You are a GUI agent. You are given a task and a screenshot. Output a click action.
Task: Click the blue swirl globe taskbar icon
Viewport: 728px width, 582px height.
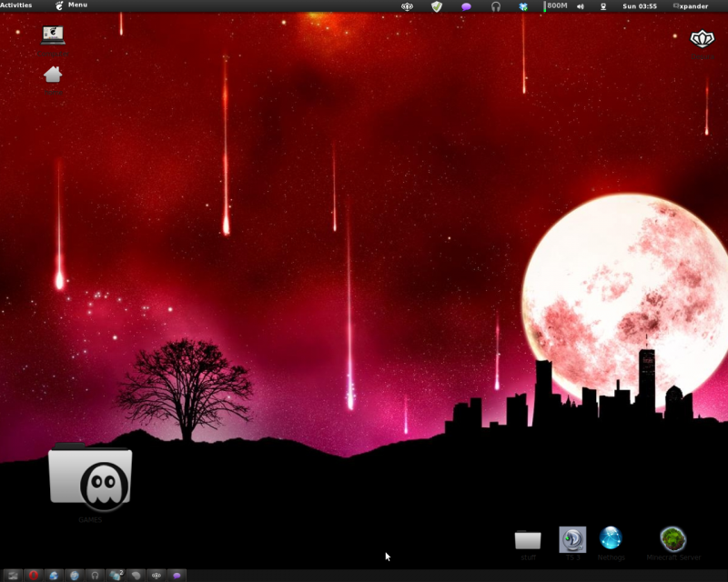coord(54,576)
